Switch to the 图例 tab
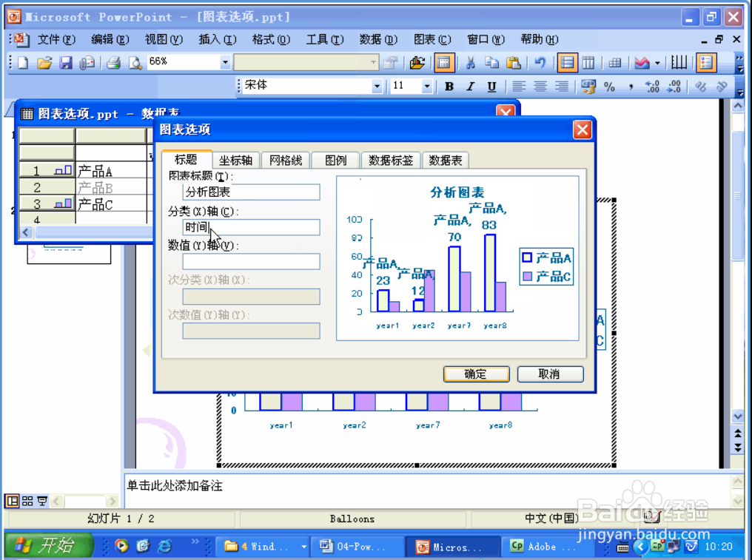This screenshot has height=560, width=752. click(x=336, y=160)
